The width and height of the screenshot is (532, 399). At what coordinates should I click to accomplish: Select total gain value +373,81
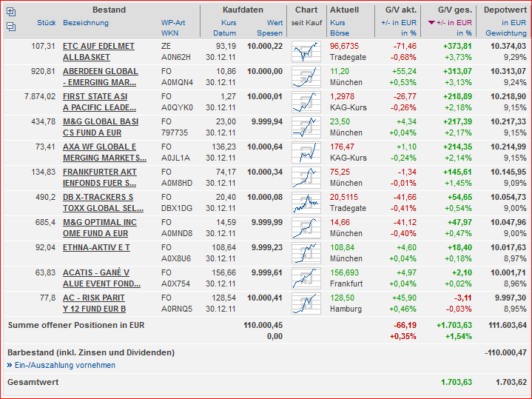[x=457, y=46]
